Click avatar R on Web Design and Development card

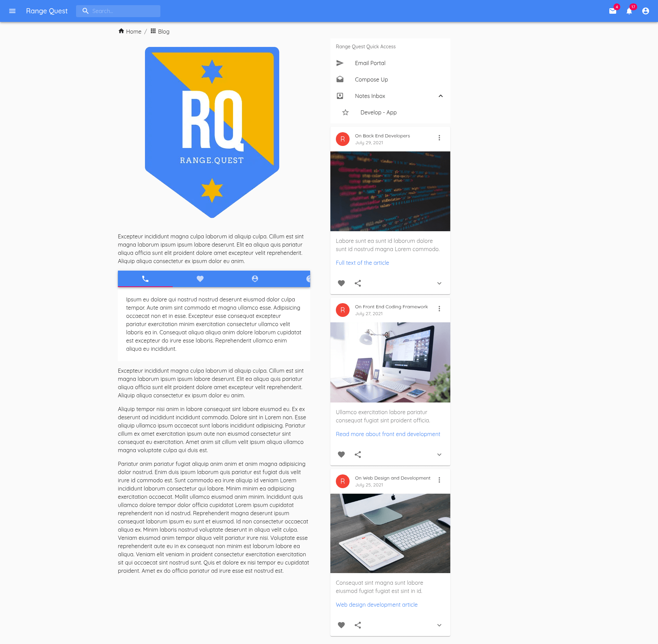click(x=343, y=481)
